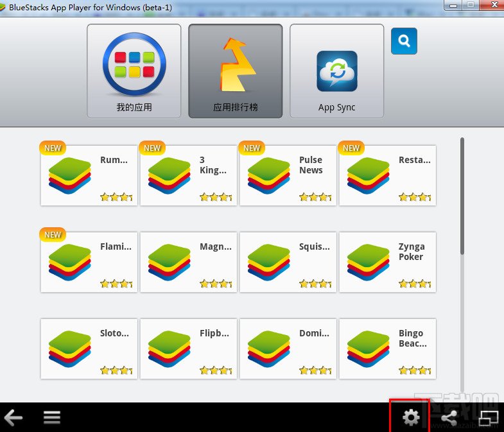Click the Resta... app icon
Image resolution: width=504 pixels, height=432 pixels.
369,175
